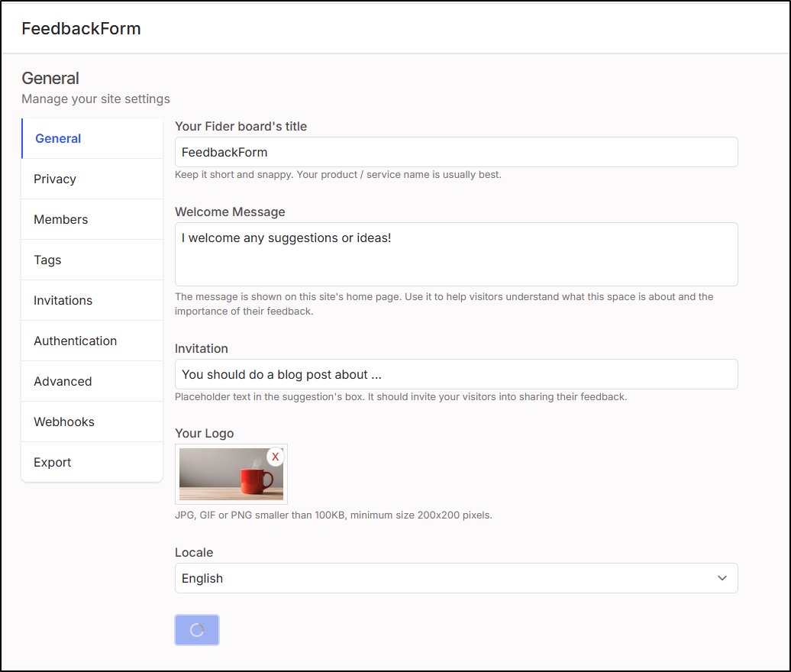Screen dimensions: 791x672
Task: Click the 'Invitation' field label
Action: click(x=202, y=349)
